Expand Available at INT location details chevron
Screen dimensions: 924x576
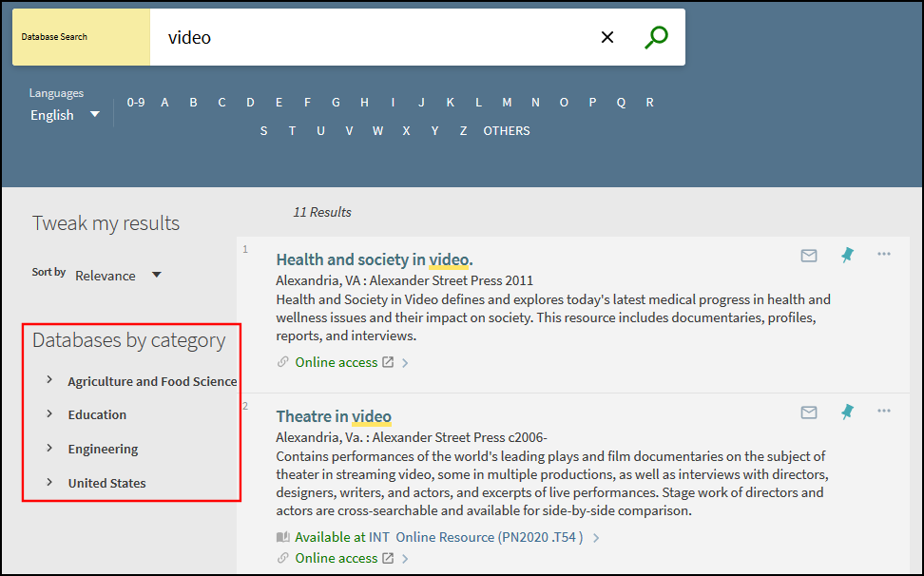(596, 538)
